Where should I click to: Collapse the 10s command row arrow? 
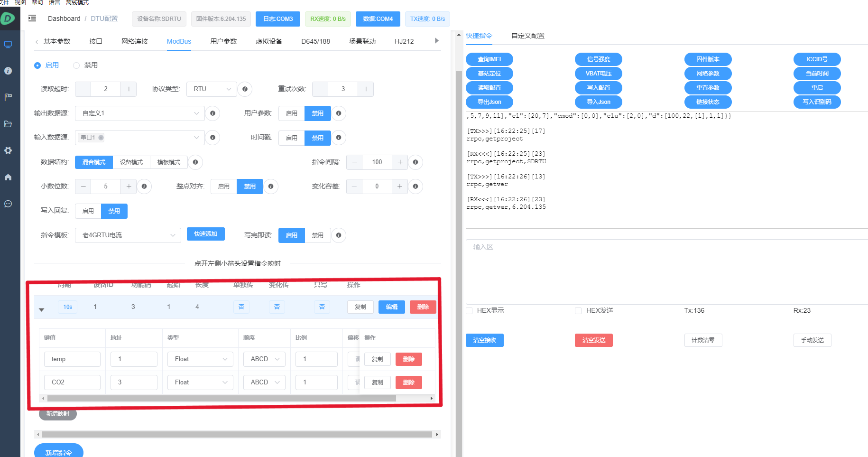coord(42,309)
